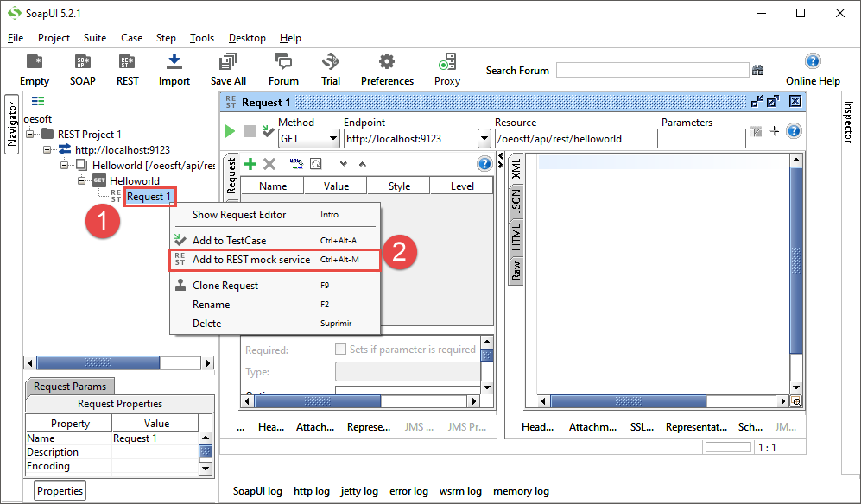Screen dimensions: 861x504
Task: Click the gray stop request button
Action: [250, 131]
